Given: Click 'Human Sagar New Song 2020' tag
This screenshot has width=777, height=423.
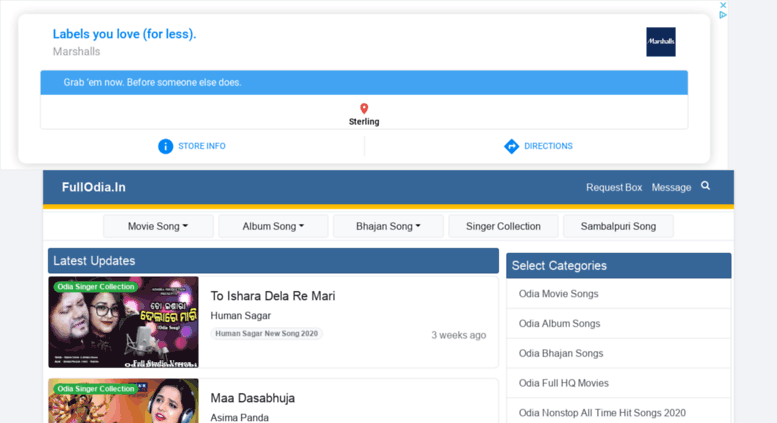Looking at the screenshot, I should [x=267, y=333].
